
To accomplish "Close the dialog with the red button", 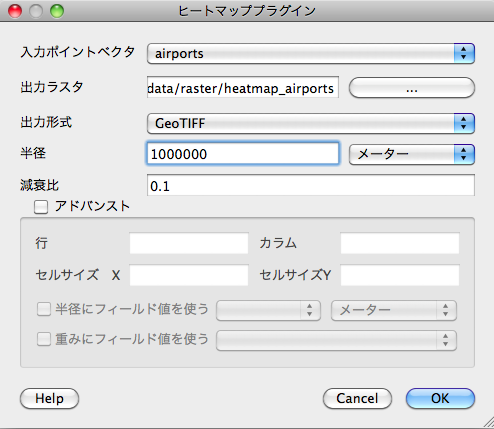I will [15, 11].
